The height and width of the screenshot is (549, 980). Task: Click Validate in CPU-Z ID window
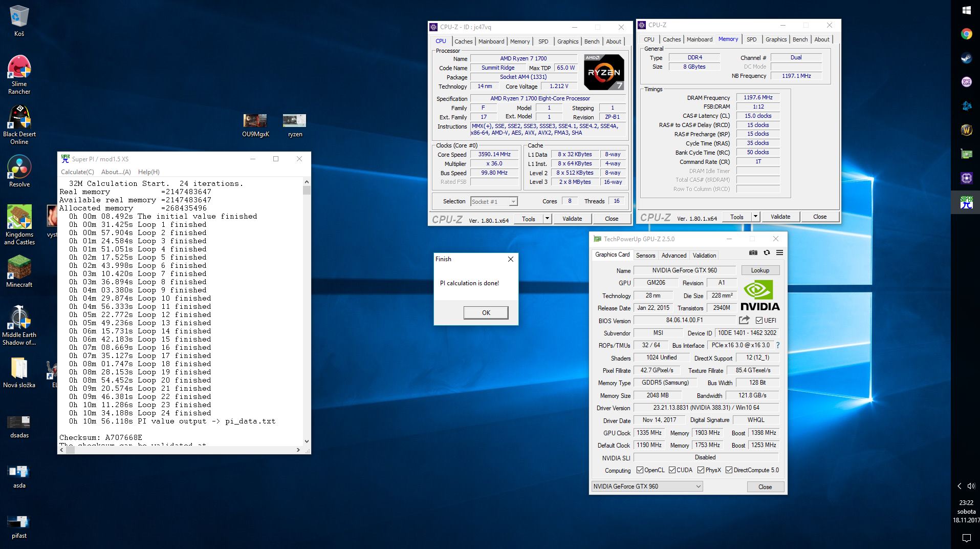coord(572,219)
